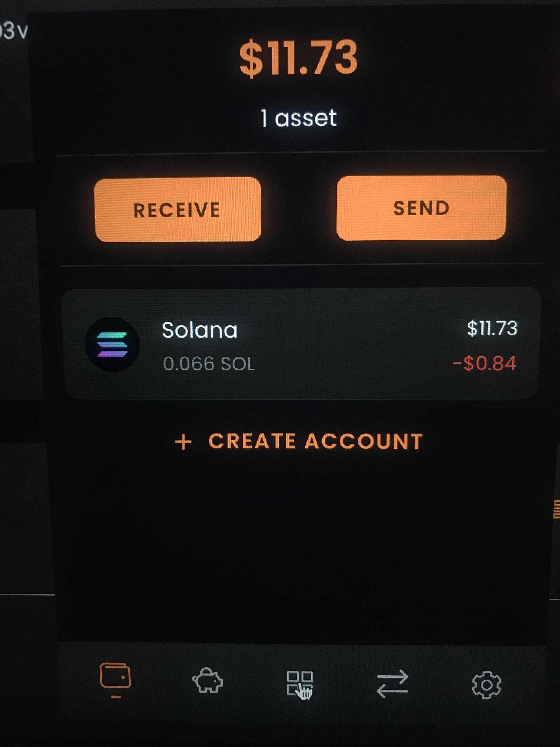
Task: Click the active indicator under wallet icon
Action: (116, 697)
